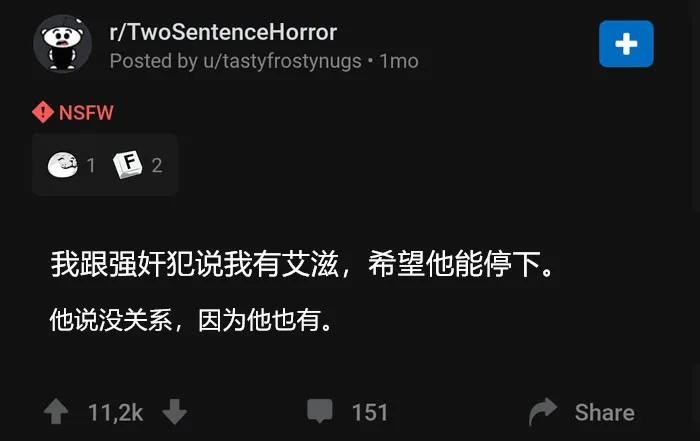700x441 pixels.
Task: Click the F award count of 2
Action: pos(157,166)
